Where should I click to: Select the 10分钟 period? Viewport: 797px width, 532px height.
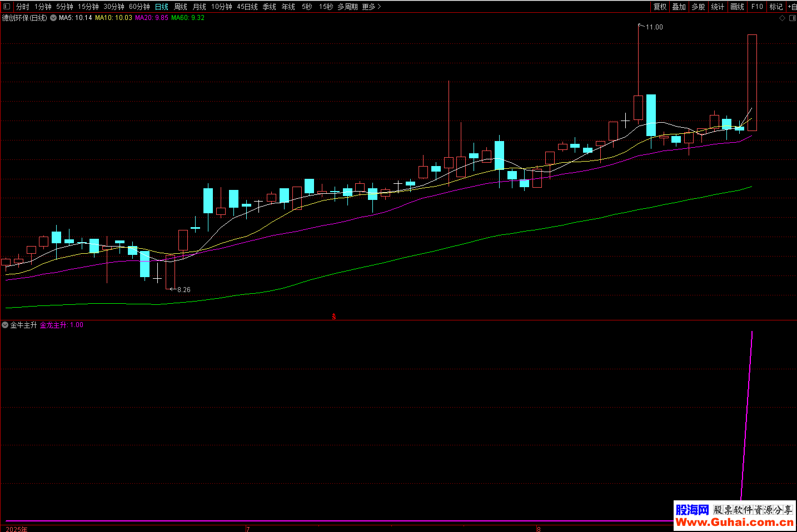coord(221,7)
